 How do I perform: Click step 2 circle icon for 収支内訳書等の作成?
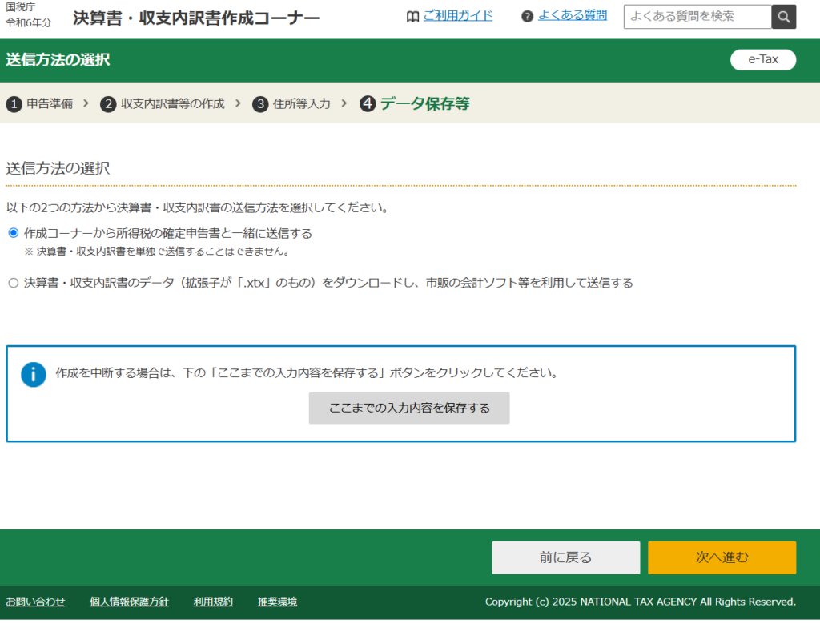click(108, 104)
